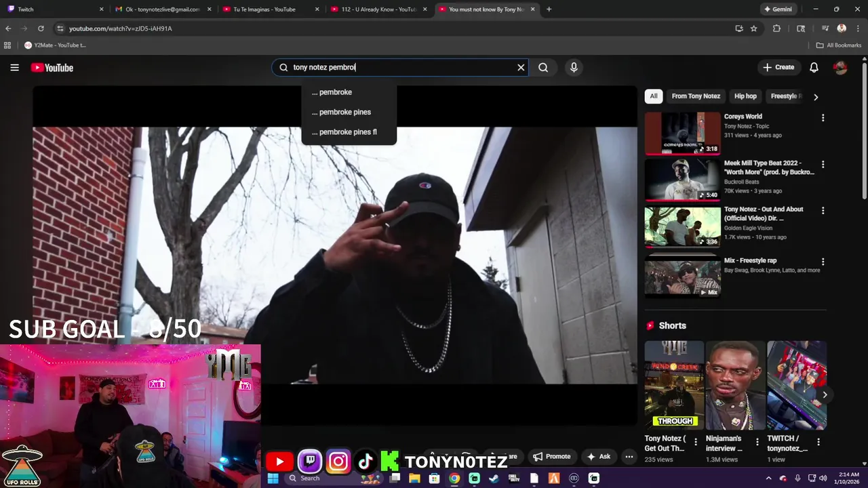Reload the page in Chrome
This screenshot has width=868, height=488.
tap(41, 28)
